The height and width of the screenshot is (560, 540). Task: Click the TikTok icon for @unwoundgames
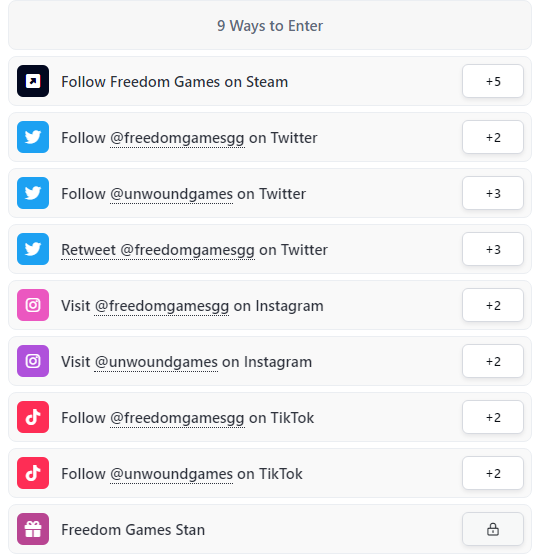coord(33,473)
